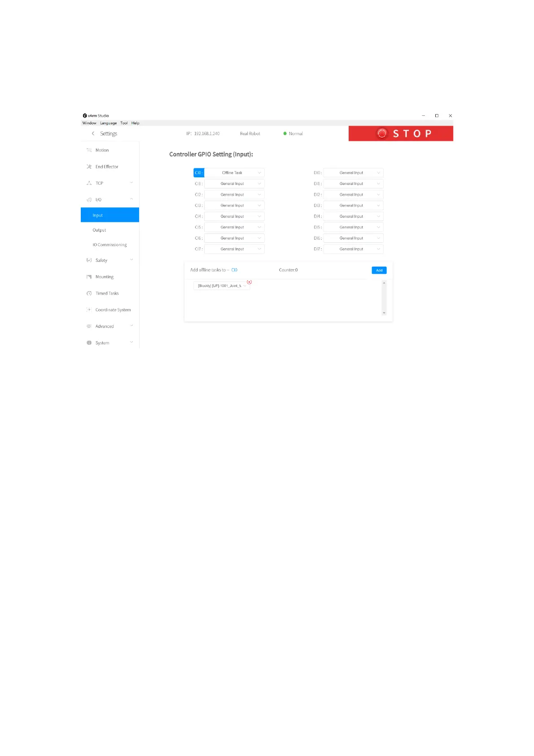Click the task list scrollbar down arrow
Screen dimensions: 534x756
coord(384,313)
